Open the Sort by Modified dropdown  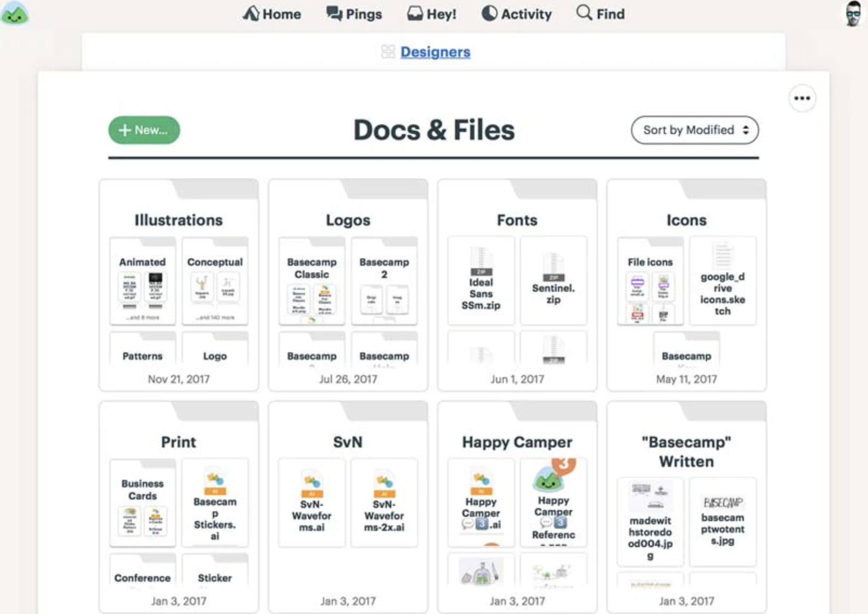click(x=695, y=130)
